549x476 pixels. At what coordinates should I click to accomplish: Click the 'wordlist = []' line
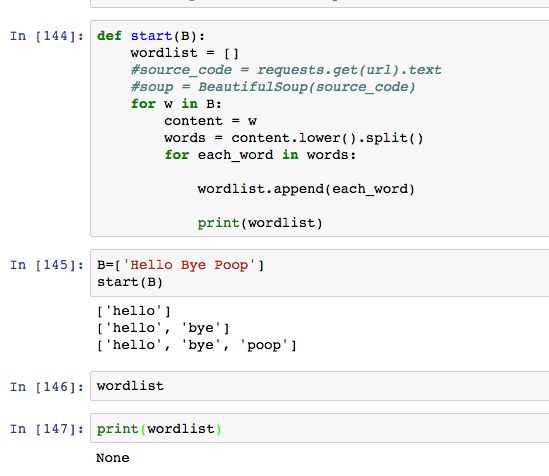(185, 53)
